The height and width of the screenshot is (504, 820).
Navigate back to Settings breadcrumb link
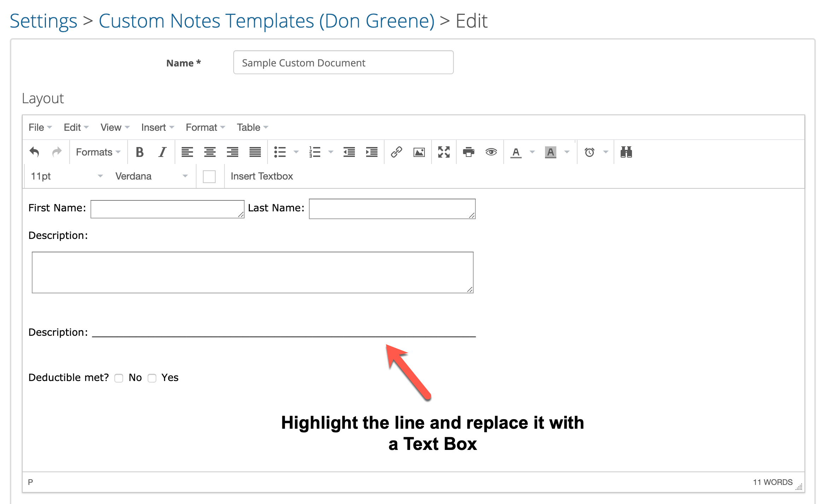[x=43, y=20]
